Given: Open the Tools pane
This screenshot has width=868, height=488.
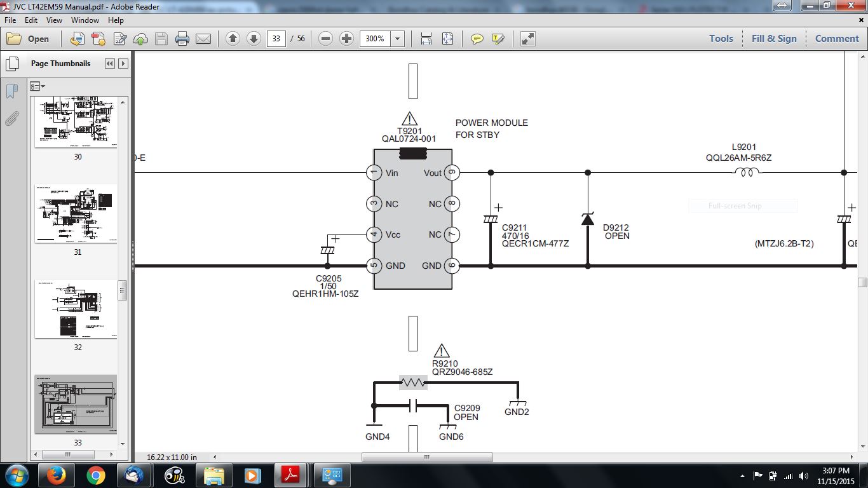Looking at the screenshot, I should coord(721,39).
